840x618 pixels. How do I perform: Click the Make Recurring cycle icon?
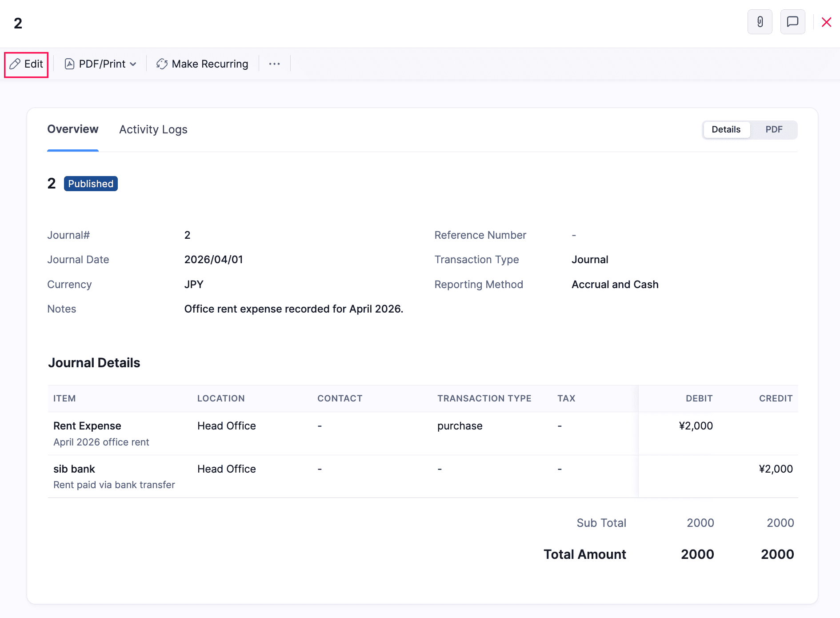pyautogui.click(x=162, y=64)
